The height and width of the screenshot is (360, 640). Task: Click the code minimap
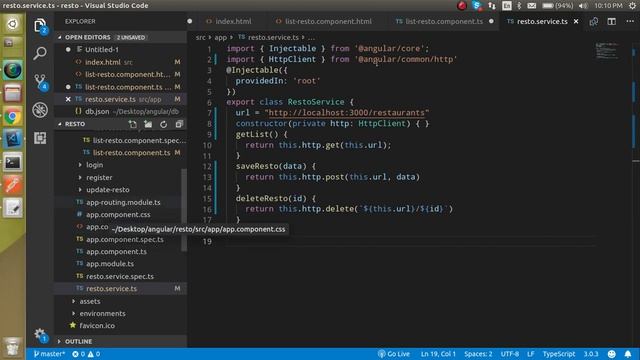tap(607, 51)
